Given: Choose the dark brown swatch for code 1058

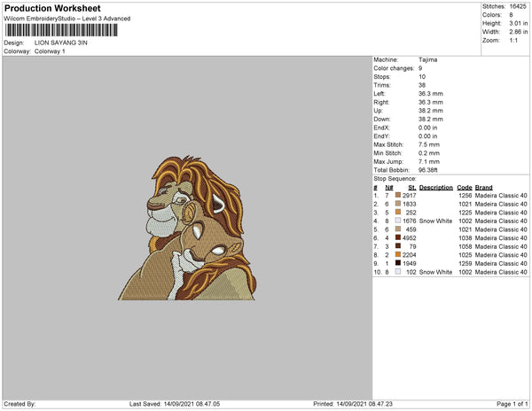Looking at the screenshot, I should click(398, 246).
